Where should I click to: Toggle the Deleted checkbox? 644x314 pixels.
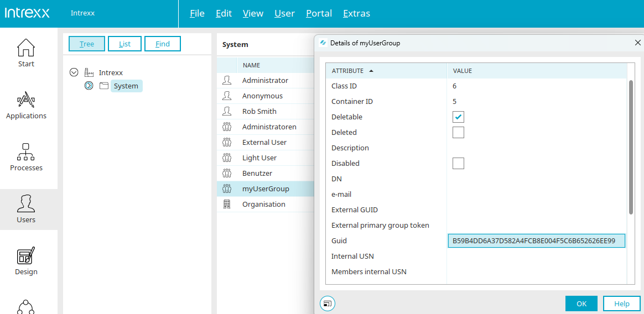coord(458,132)
